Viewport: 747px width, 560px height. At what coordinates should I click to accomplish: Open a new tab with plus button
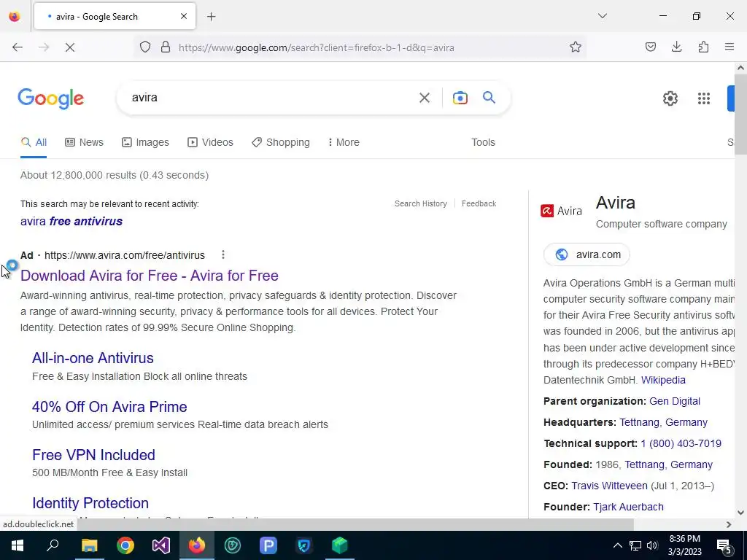(212, 17)
